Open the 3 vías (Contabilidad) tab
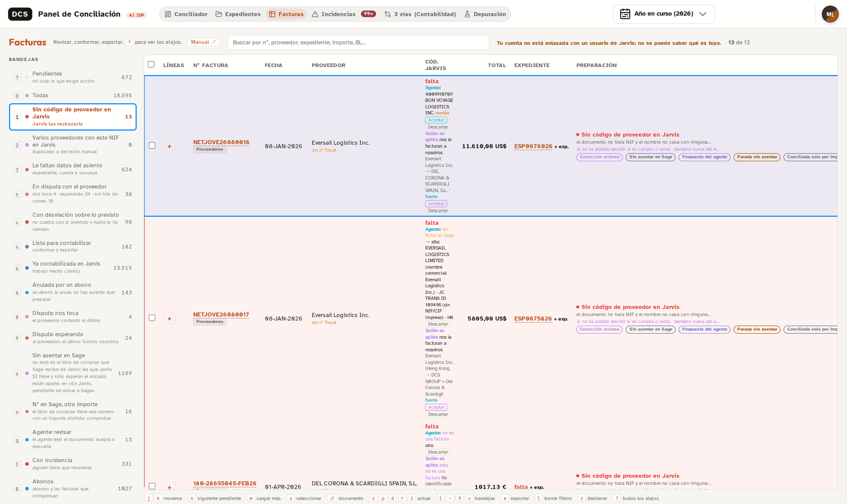Viewport: 847px width, 504px height. [420, 14]
